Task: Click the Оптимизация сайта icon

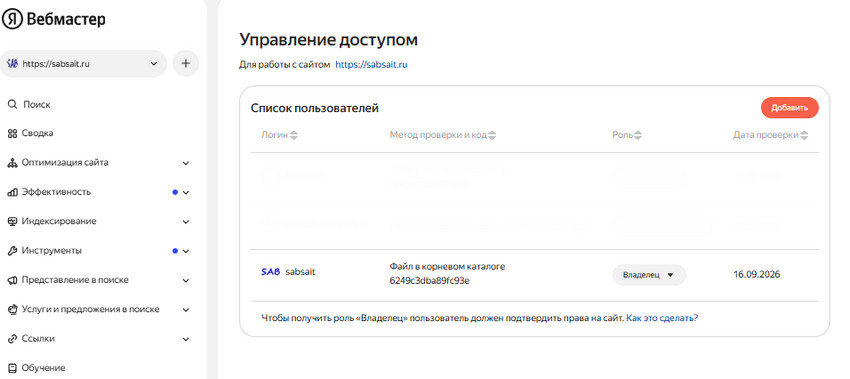Action: [12, 163]
